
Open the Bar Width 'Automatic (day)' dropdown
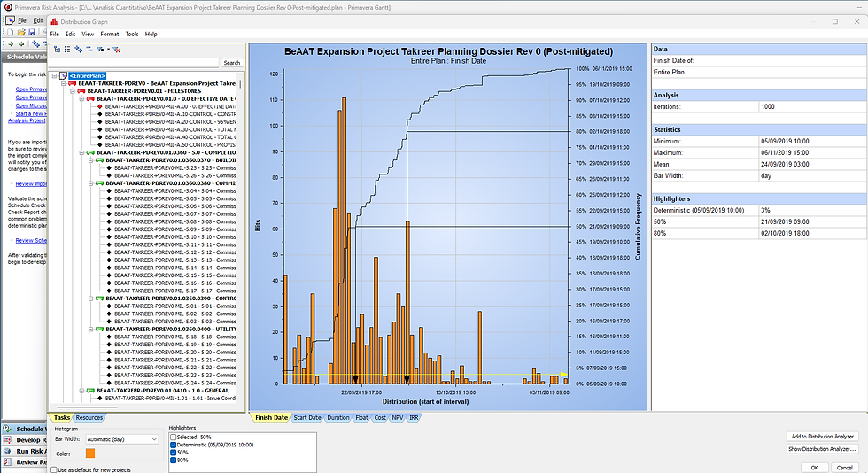coord(122,439)
